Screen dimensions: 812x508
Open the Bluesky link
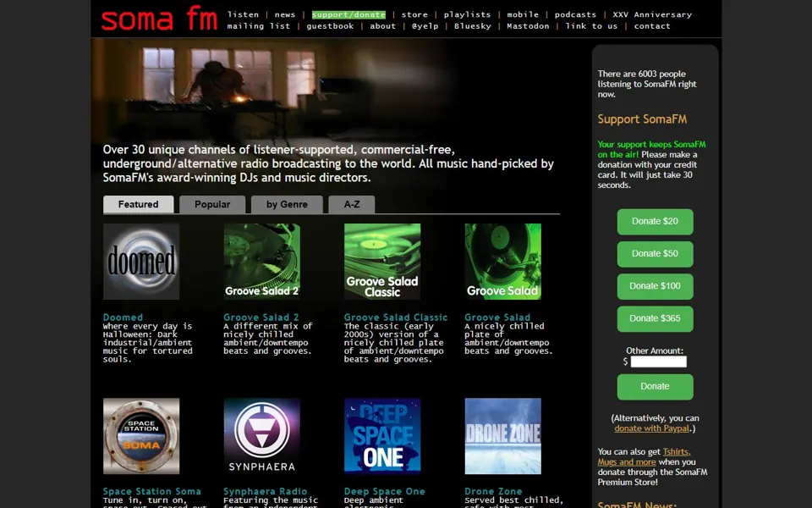click(x=472, y=26)
